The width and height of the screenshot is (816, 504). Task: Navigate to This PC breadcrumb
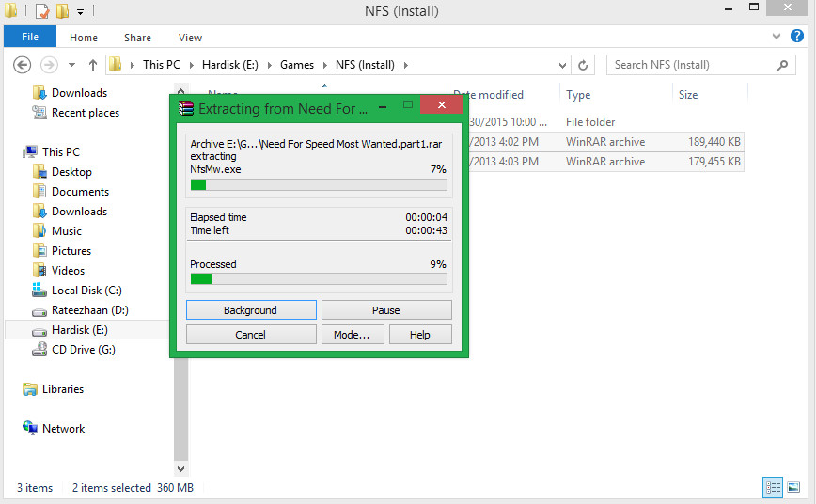[x=162, y=65]
